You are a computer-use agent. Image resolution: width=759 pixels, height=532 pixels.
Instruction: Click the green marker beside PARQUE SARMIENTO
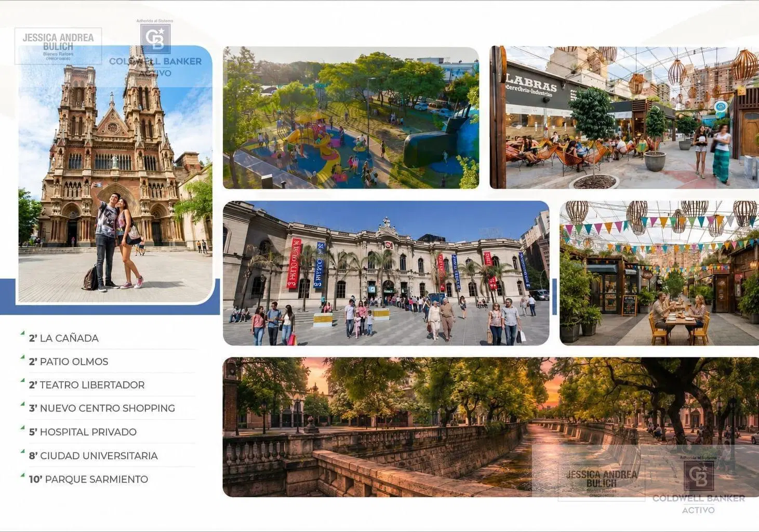pos(22,474)
